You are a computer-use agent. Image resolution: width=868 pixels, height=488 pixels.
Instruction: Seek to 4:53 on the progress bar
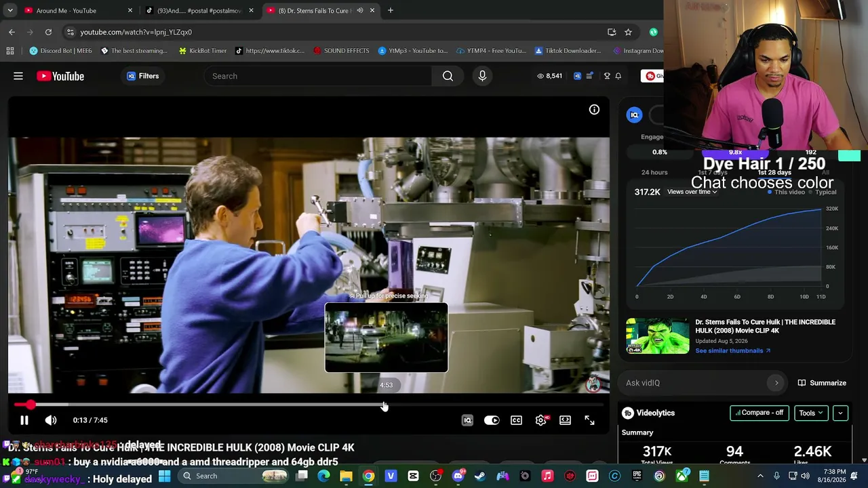coord(384,405)
